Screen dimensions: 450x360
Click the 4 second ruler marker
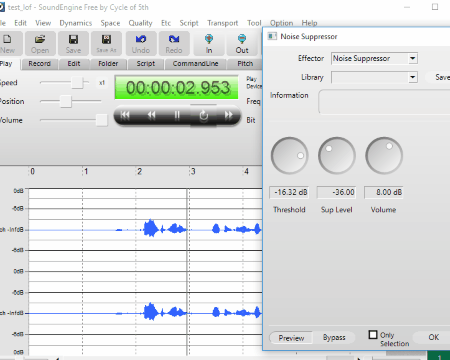pos(246,171)
